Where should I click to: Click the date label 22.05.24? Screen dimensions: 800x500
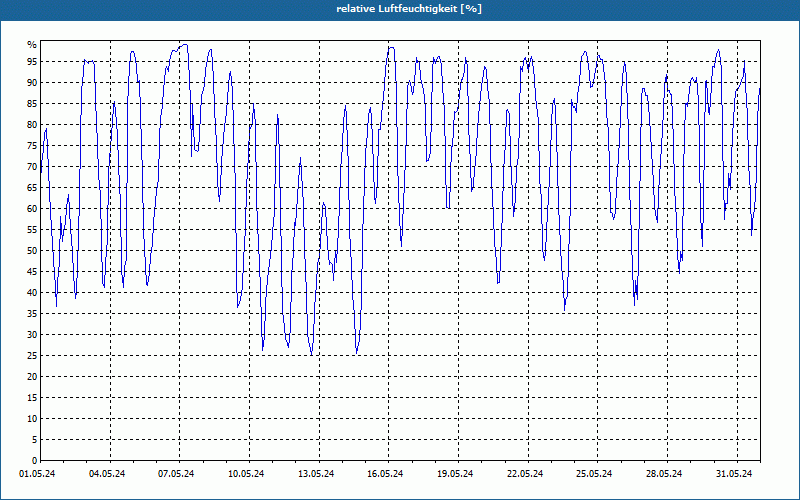(x=525, y=474)
